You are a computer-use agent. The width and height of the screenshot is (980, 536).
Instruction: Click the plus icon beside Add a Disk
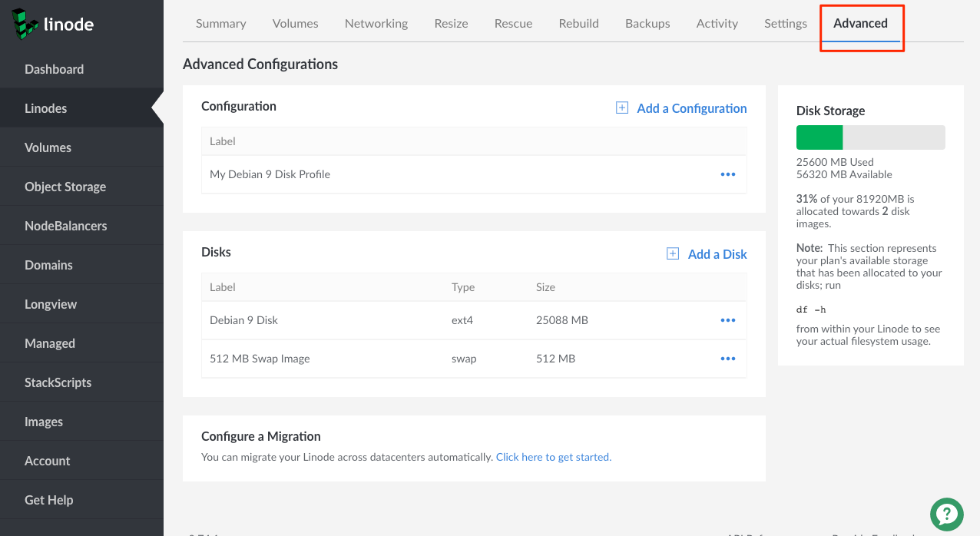pyautogui.click(x=673, y=254)
